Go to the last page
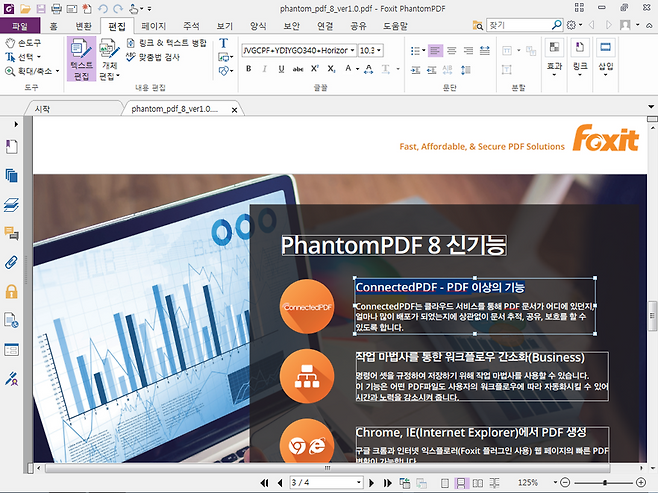 click(387, 483)
